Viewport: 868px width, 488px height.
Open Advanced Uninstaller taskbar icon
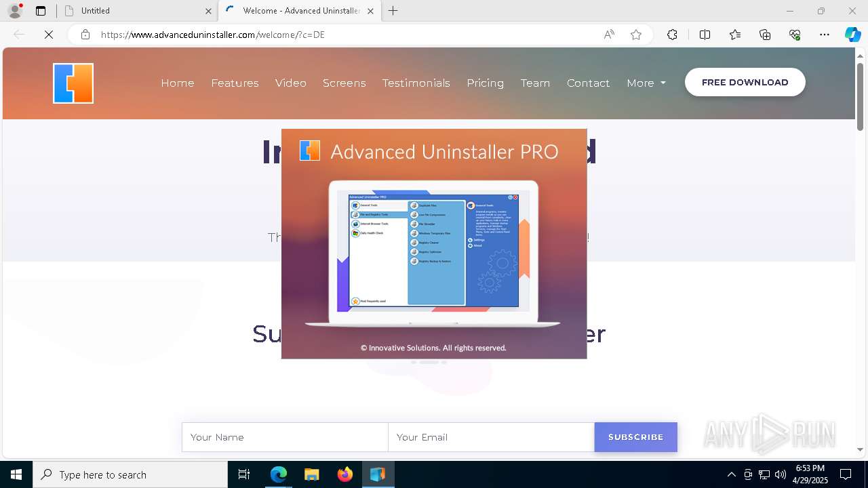point(378,474)
